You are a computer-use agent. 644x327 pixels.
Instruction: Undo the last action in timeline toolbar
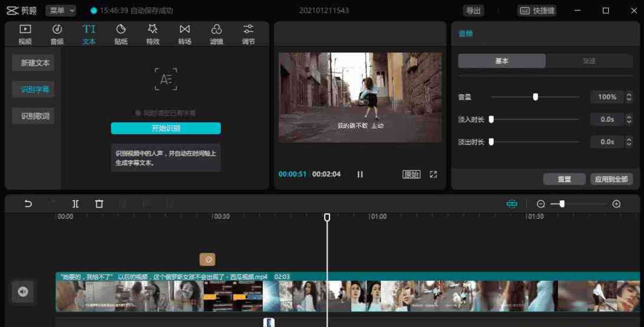pyautogui.click(x=28, y=204)
